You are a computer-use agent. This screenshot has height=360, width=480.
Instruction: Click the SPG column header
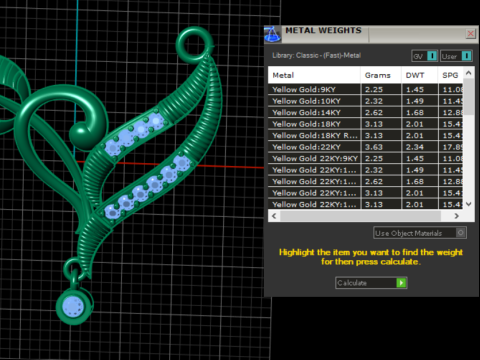(450, 75)
